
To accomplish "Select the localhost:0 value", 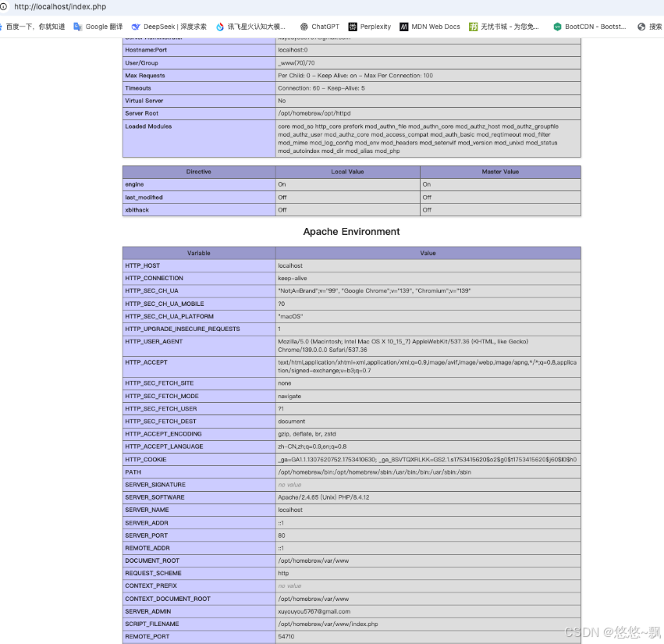I will 293,50.
